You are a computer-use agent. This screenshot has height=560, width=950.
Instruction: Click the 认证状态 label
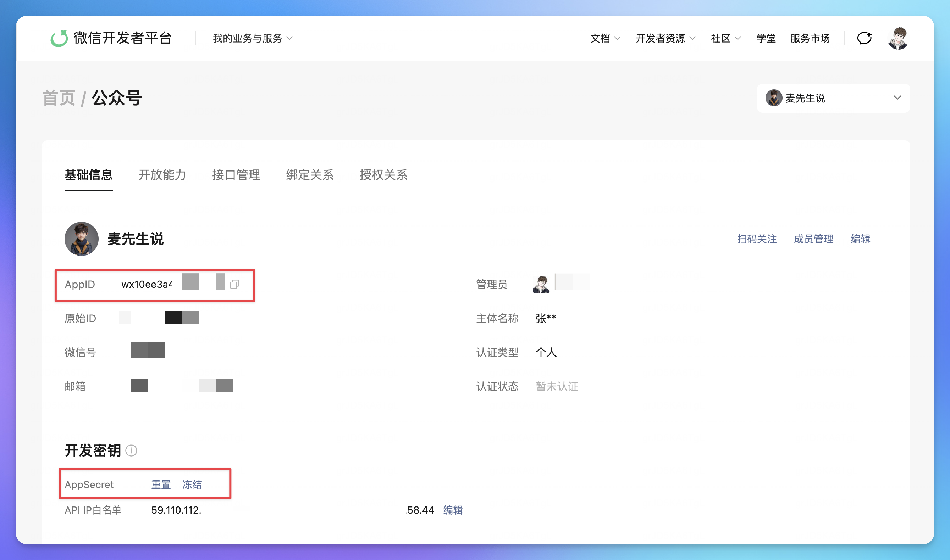497,386
